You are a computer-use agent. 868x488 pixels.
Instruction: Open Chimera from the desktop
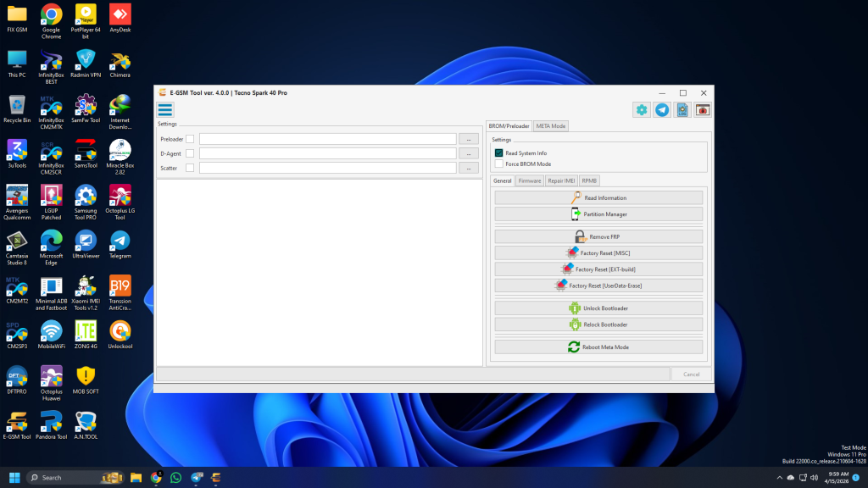(120, 61)
